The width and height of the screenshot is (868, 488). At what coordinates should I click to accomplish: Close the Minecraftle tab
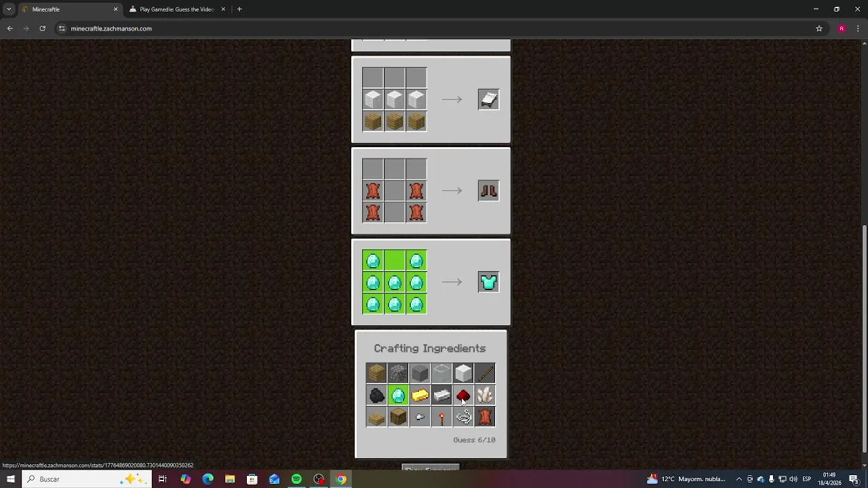click(115, 9)
